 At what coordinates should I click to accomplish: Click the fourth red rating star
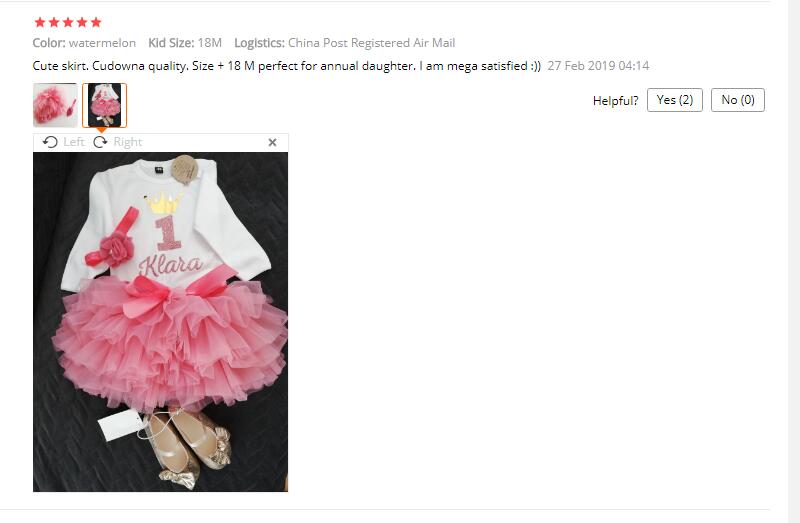click(82, 22)
